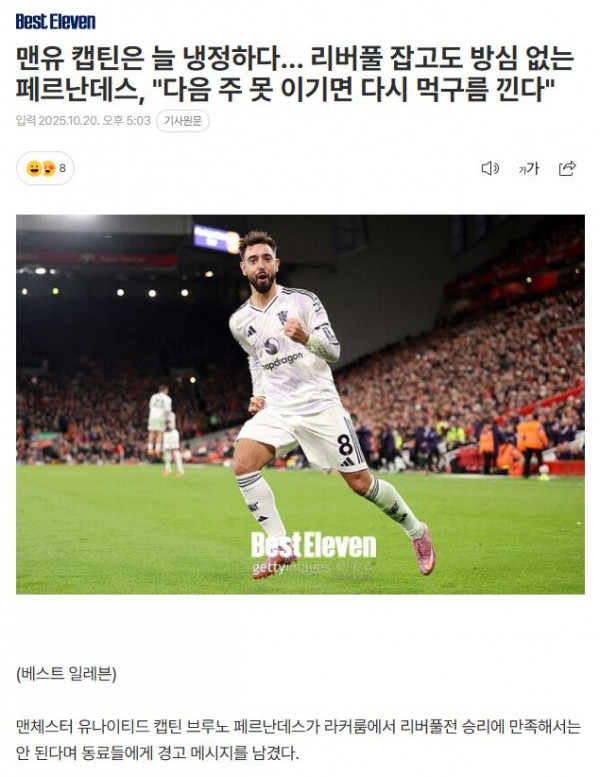Click the heart-eyes reaction emoji
600x777 pixels.
pos(49,168)
